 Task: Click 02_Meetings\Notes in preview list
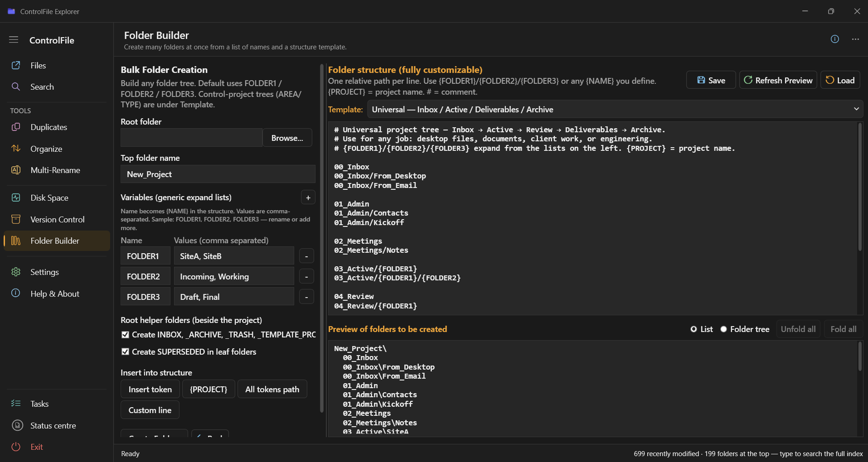380,423
